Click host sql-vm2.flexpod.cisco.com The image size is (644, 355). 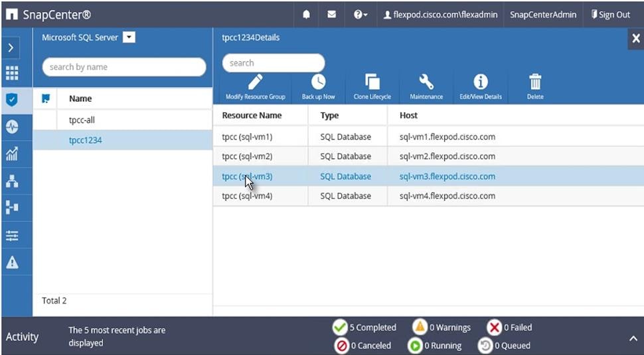[x=447, y=156]
